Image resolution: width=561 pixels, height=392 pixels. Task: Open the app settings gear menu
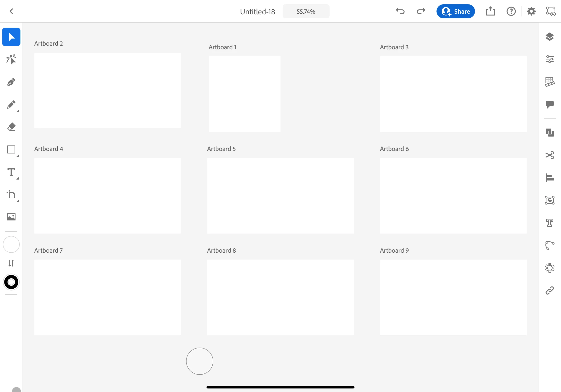pyautogui.click(x=531, y=11)
